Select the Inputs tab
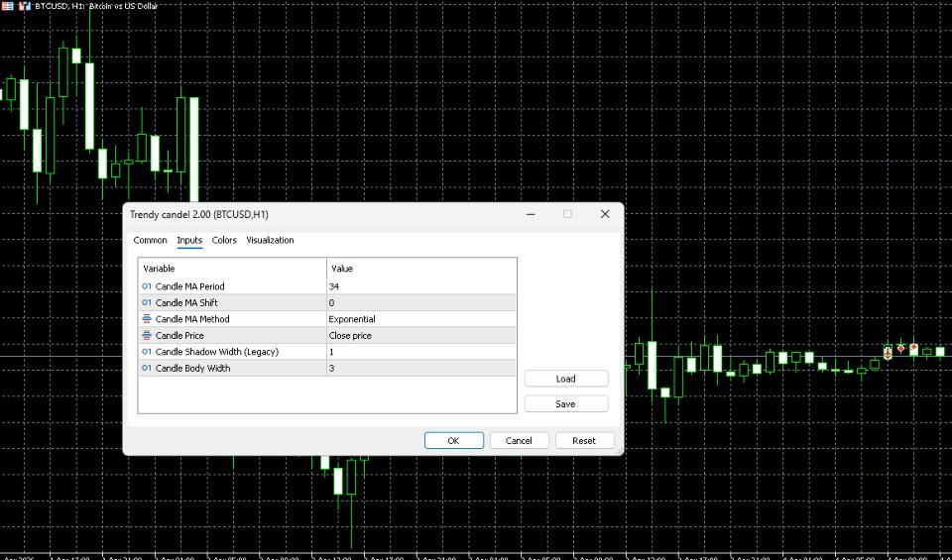 tap(189, 240)
